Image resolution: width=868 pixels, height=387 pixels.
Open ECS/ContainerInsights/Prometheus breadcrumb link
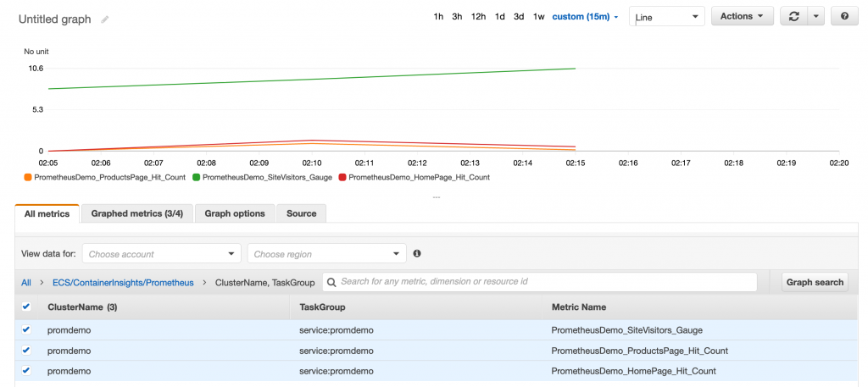(x=123, y=283)
